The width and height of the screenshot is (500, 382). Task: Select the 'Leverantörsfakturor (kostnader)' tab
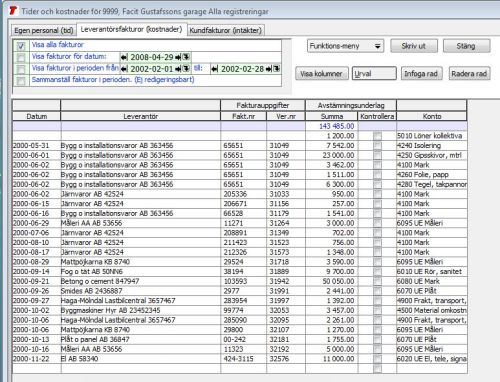[132, 29]
